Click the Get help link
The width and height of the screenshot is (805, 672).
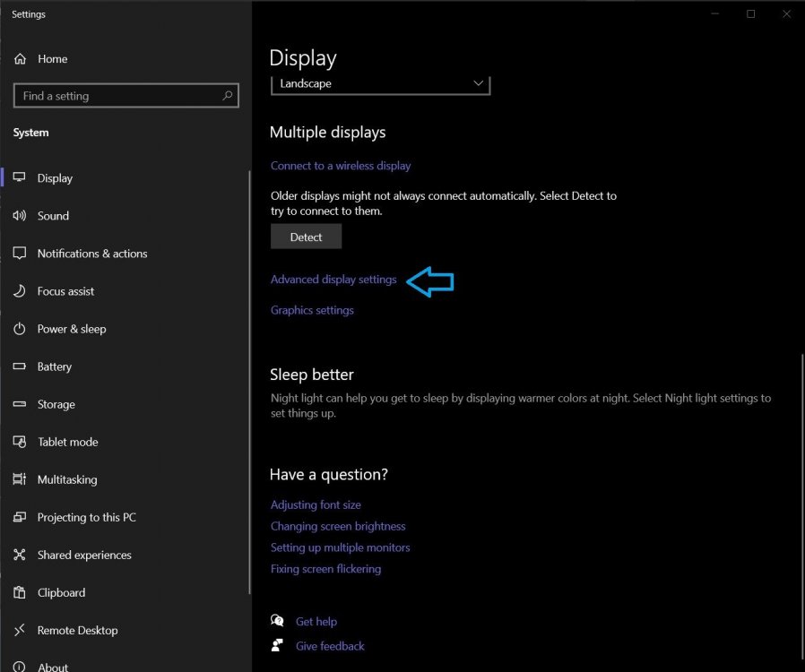tap(316, 621)
